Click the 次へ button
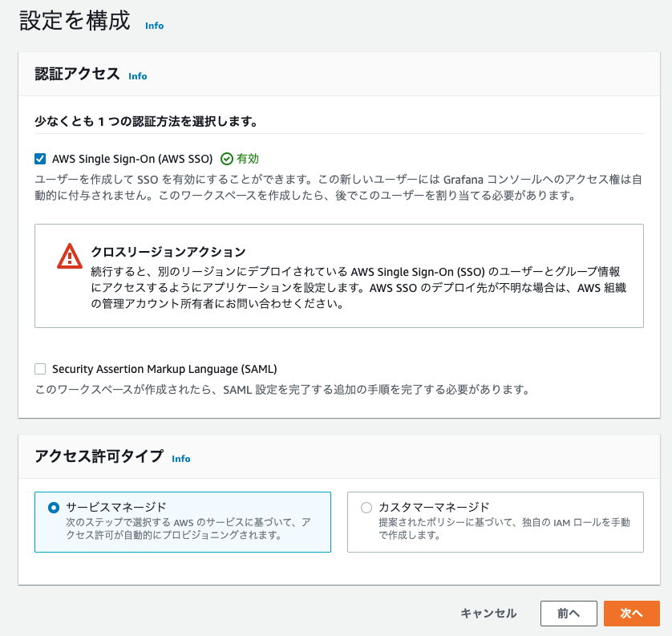This screenshot has height=636, width=672. point(632,613)
